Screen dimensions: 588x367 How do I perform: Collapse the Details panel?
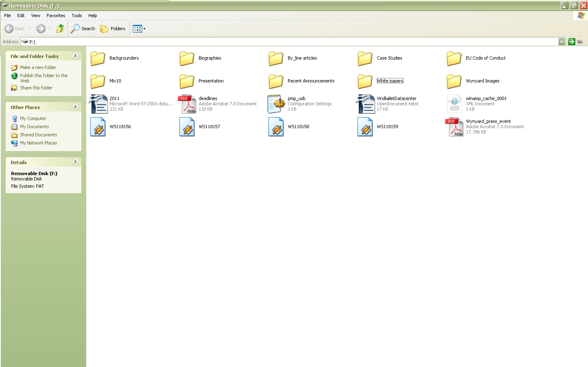tap(75, 162)
